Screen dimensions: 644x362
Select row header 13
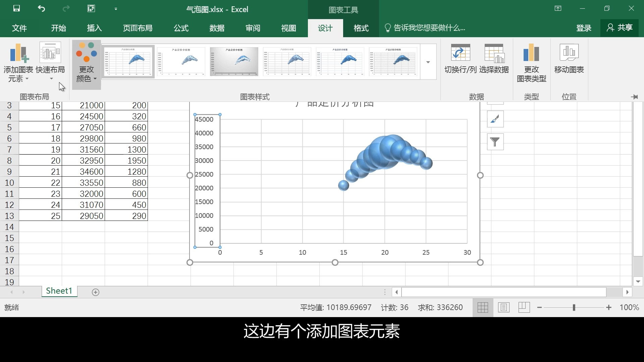pos(9,216)
